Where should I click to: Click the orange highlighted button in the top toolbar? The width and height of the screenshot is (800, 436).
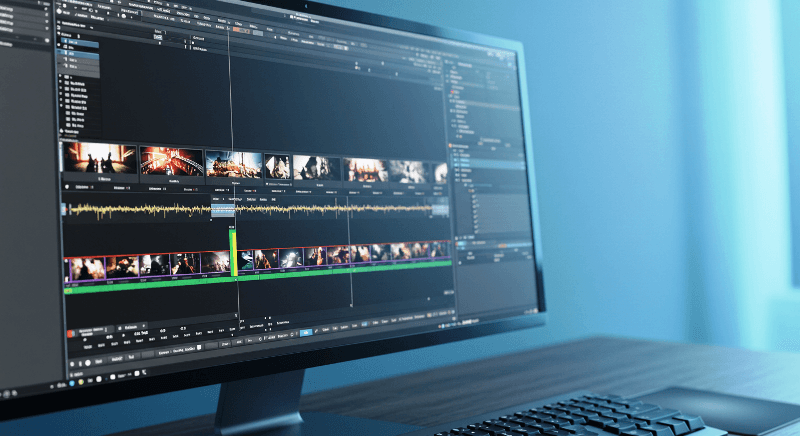240,30
